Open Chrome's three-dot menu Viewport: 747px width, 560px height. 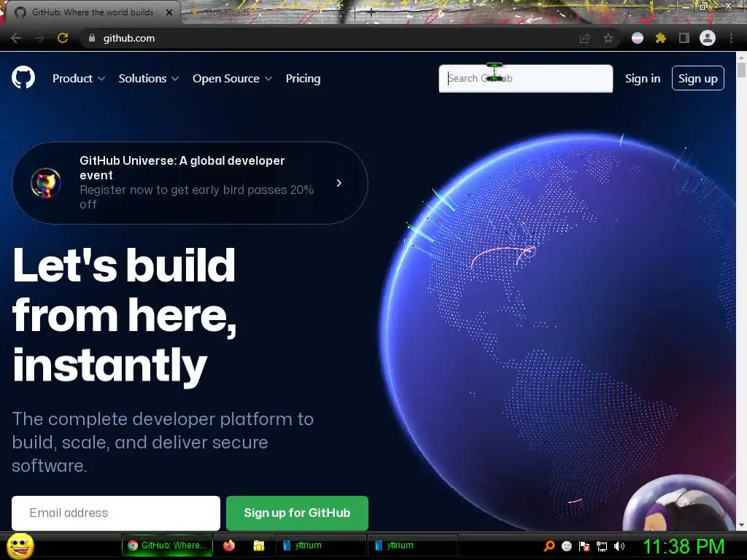click(731, 38)
